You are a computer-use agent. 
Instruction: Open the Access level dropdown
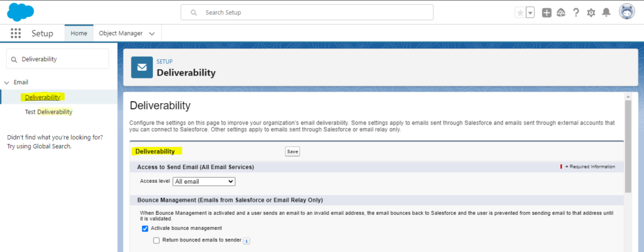(204, 181)
